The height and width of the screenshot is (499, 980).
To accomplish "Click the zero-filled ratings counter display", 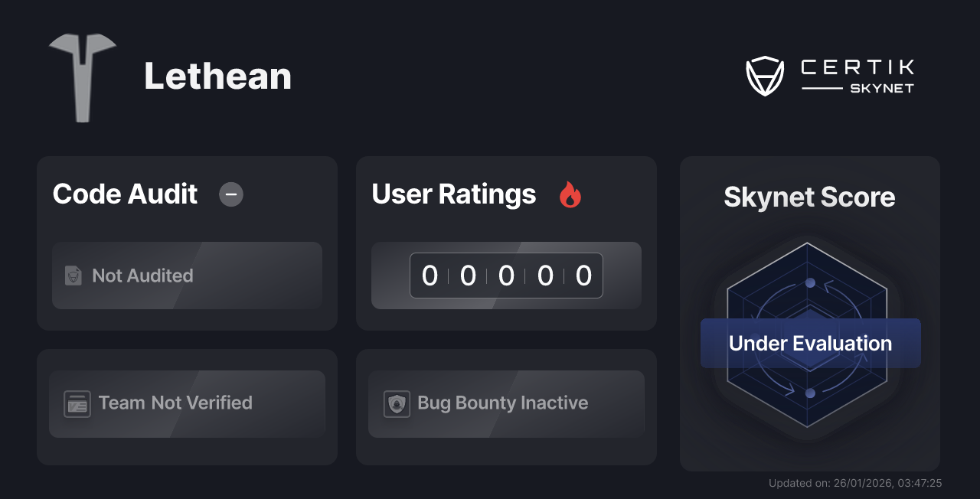I will [x=506, y=276].
